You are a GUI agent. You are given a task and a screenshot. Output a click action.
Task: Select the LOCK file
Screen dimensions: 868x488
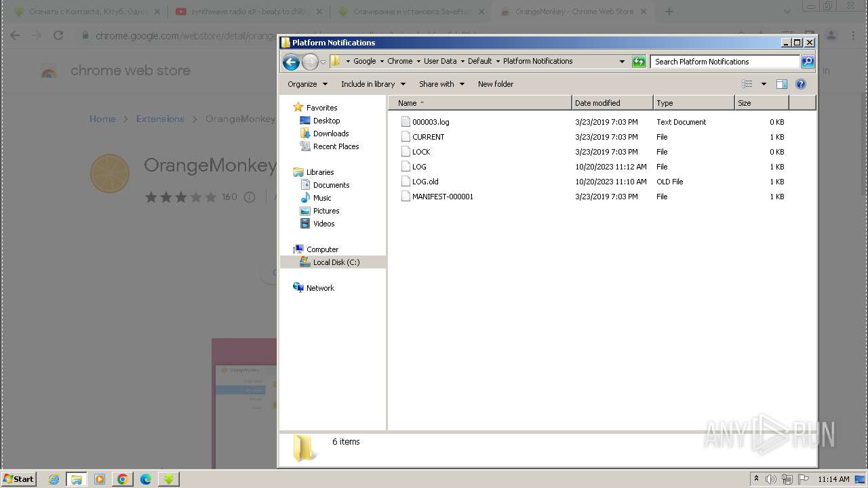[x=421, y=152]
